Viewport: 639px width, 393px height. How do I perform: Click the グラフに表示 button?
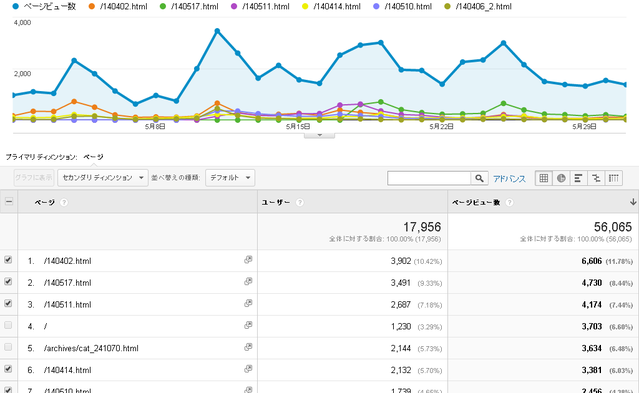pyautogui.click(x=34, y=177)
